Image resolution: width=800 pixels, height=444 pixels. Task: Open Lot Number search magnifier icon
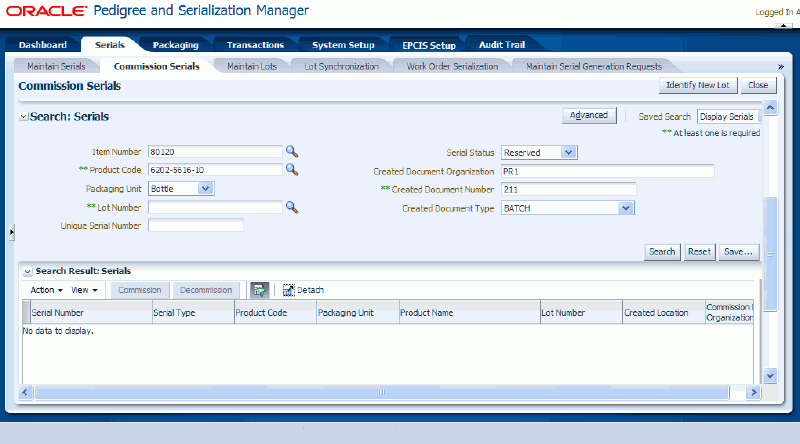coord(292,207)
